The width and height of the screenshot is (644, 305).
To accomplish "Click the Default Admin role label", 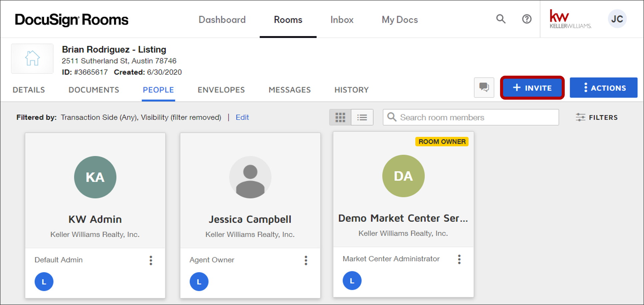I will (59, 260).
